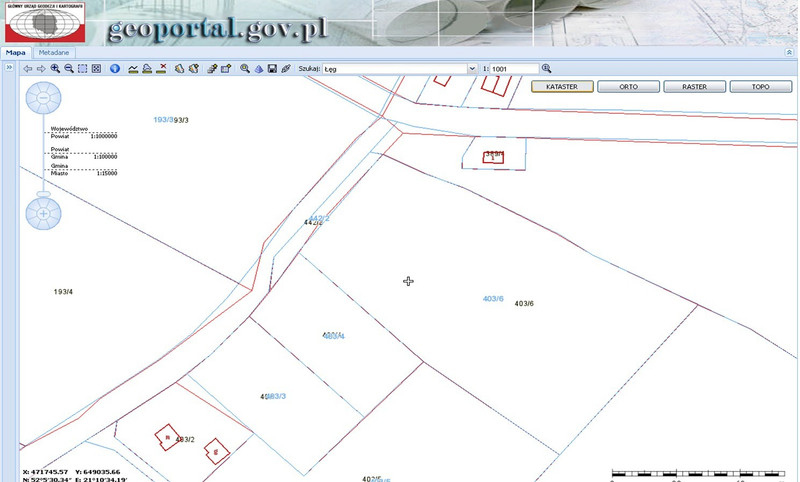Image resolution: width=800 pixels, height=482 pixels.
Task: Activate the zoom to rectangle selection tool
Action: (82, 69)
